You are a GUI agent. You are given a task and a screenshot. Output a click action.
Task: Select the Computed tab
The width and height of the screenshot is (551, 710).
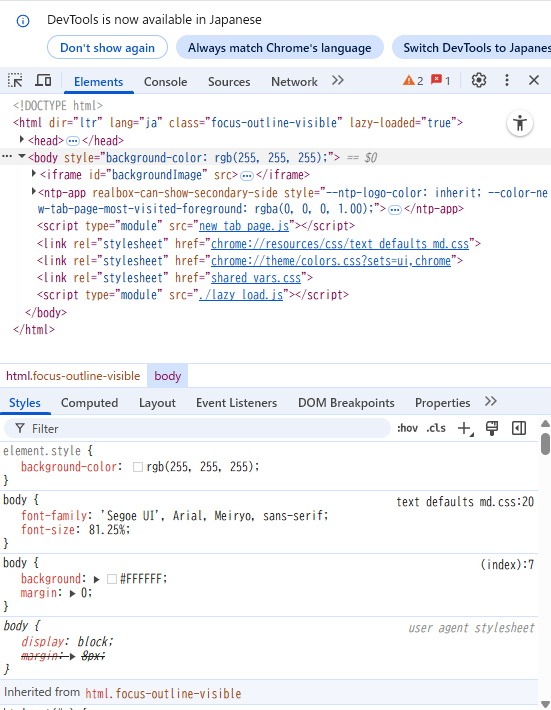coord(90,403)
